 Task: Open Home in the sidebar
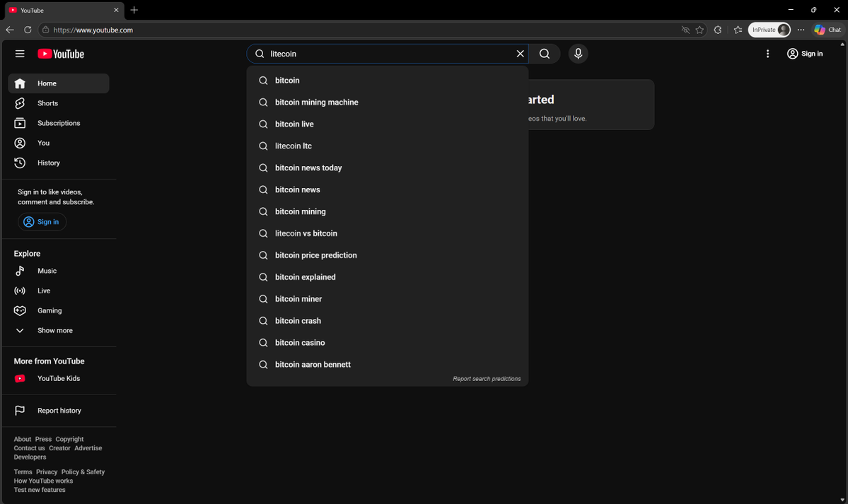tap(59, 83)
